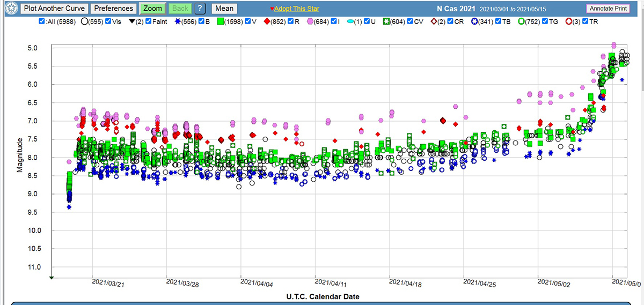Toggle the All (5988) checkbox
Viewport: 644px width, 305px height.
(x=42, y=22)
